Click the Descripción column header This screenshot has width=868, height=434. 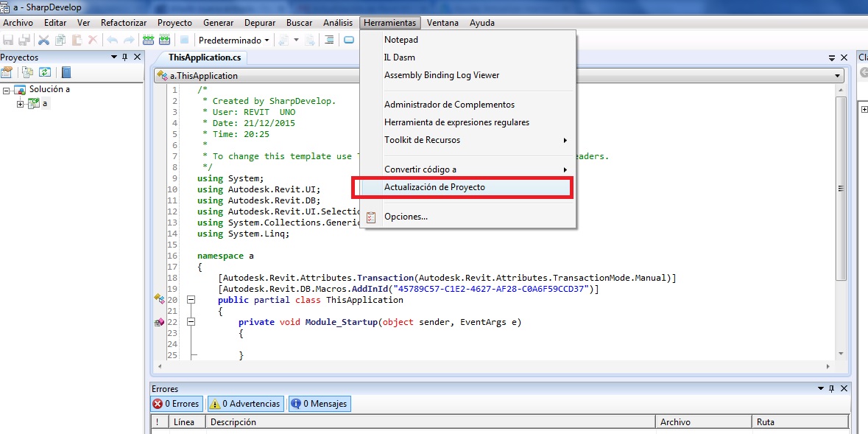pyautogui.click(x=233, y=422)
